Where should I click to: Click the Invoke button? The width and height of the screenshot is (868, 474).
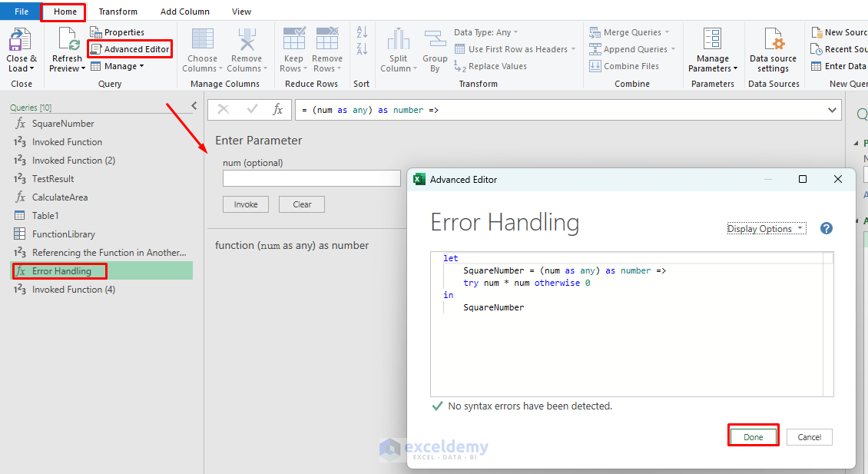pyautogui.click(x=246, y=204)
